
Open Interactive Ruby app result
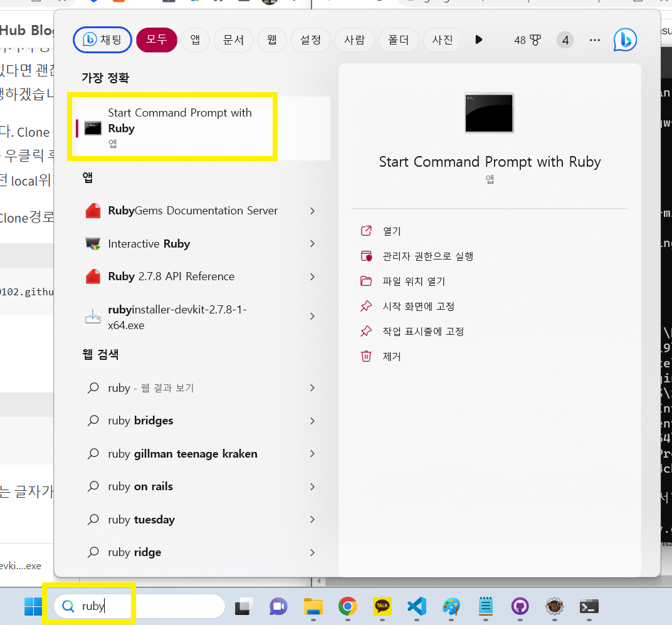click(149, 243)
